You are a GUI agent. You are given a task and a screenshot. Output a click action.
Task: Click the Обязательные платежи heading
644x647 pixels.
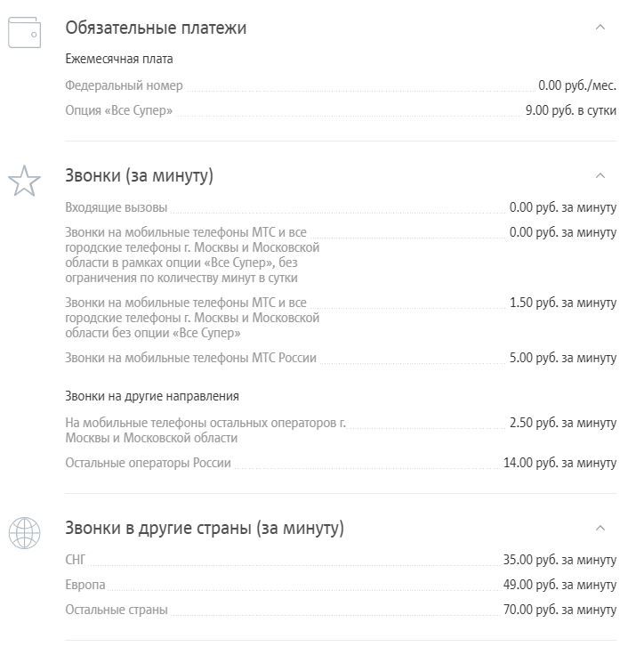pyautogui.click(x=156, y=28)
